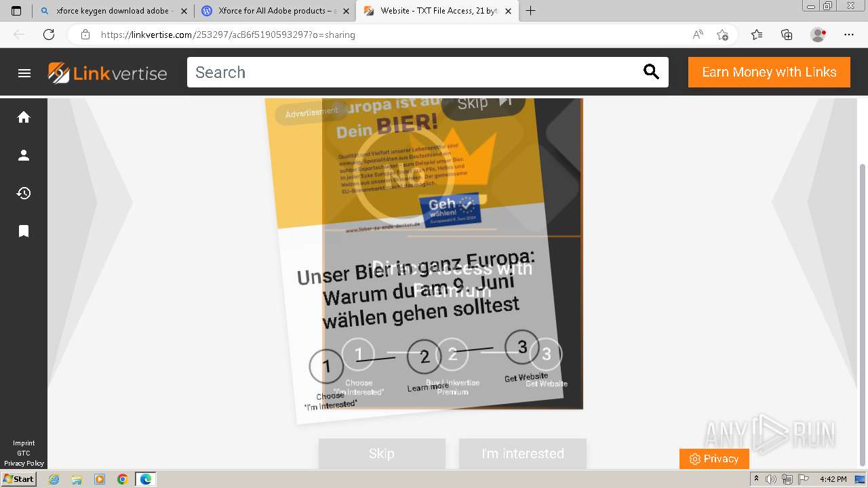Focus the Linkvertise search field
868x488 pixels.
[x=414, y=72]
